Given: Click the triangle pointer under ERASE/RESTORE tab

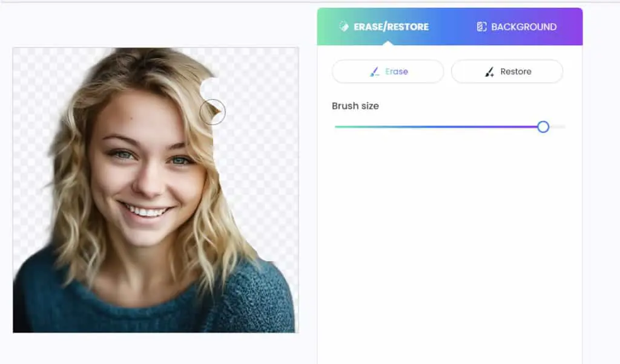Looking at the screenshot, I should click(388, 43).
